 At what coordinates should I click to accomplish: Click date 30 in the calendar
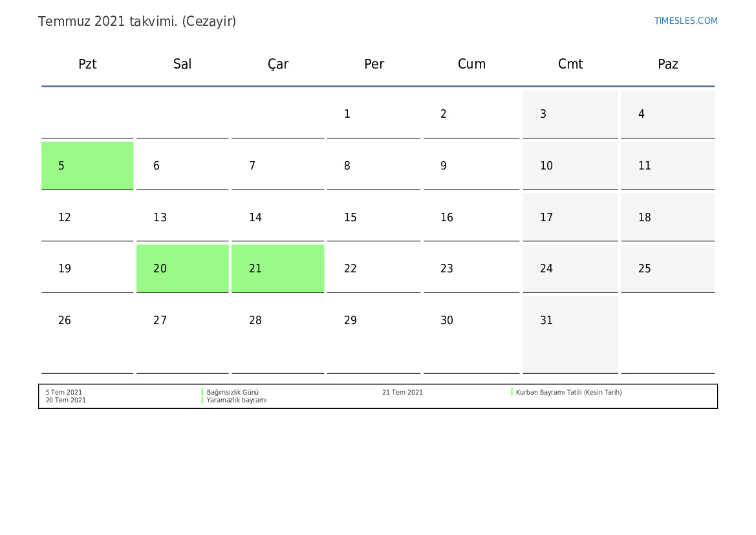[471, 335]
